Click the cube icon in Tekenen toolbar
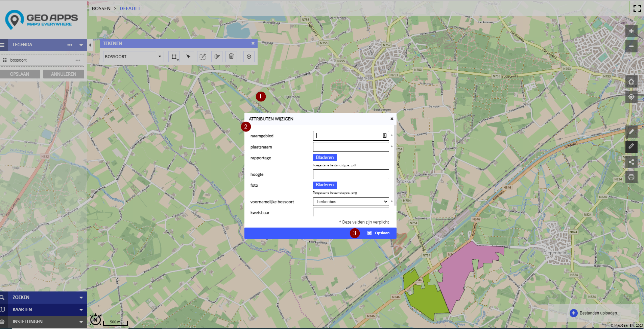 [x=249, y=56]
